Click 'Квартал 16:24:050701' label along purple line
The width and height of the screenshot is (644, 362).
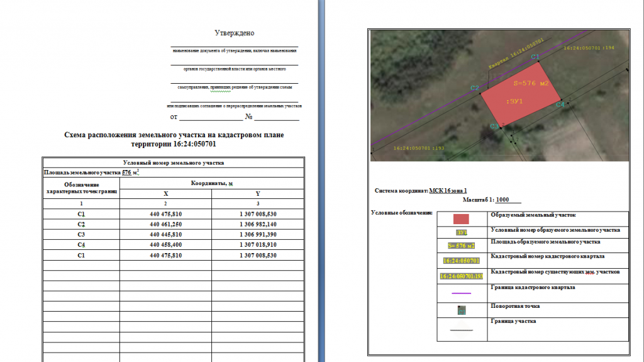[x=516, y=54]
